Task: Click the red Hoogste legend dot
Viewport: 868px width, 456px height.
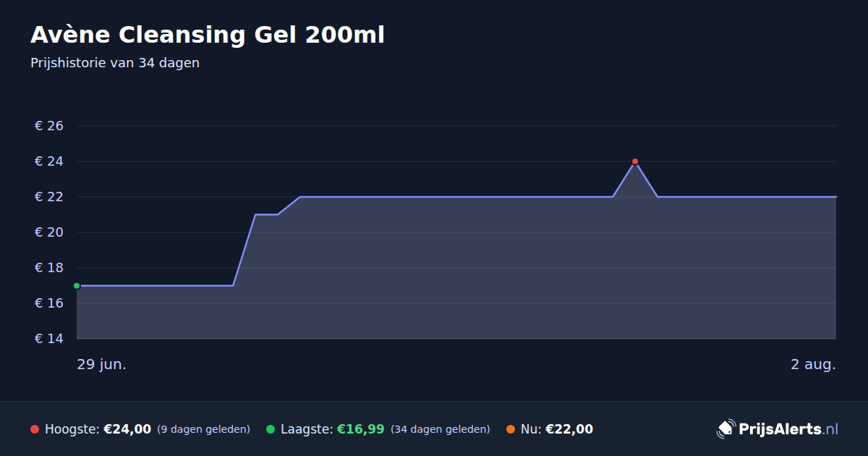Action: pyautogui.click(x=35, y=429)
